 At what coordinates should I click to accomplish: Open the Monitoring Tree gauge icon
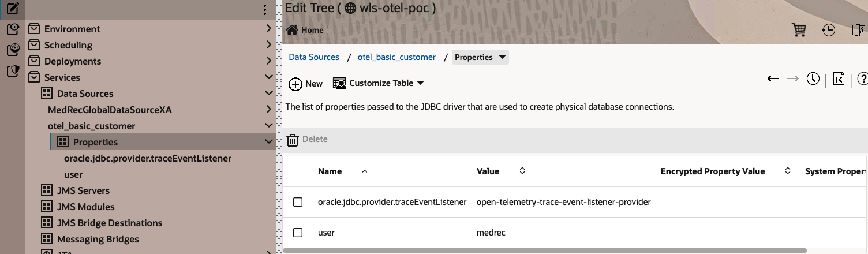pos(13,50)
